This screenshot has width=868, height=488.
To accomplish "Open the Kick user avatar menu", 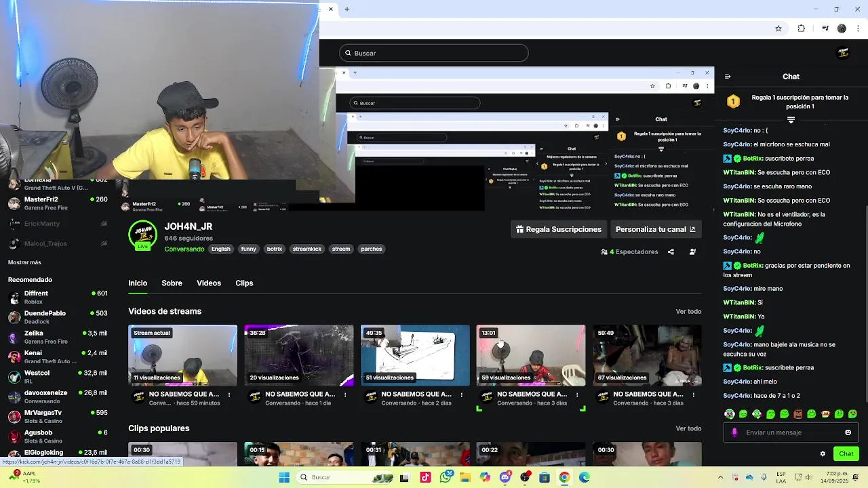I will coord(843,53).
